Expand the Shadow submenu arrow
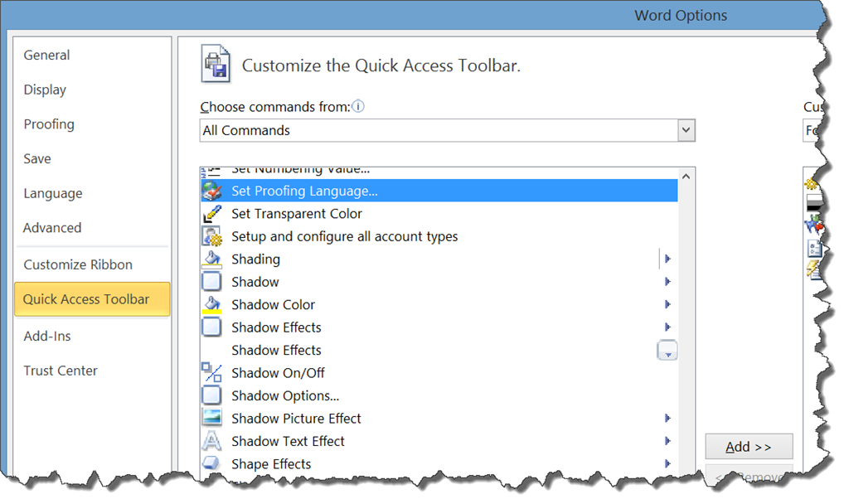 tap(667, 282)
